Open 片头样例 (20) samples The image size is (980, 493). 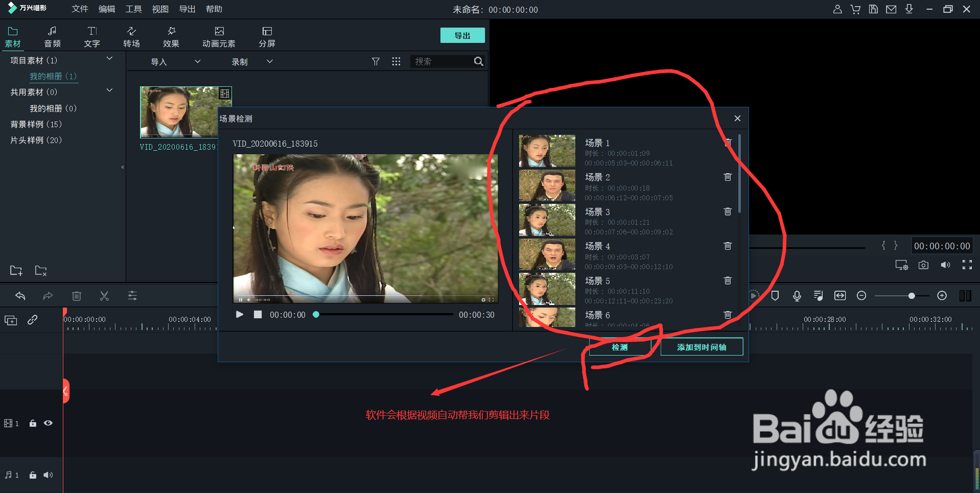[36, 140]
